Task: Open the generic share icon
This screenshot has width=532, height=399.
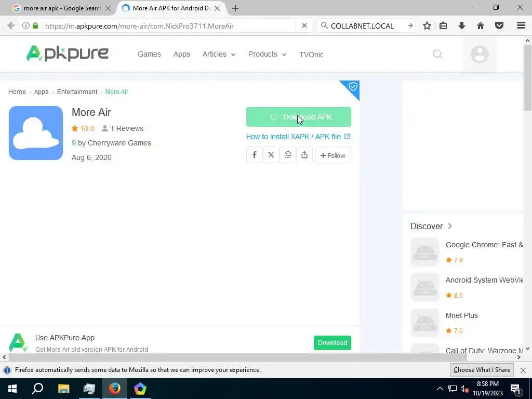Action: pos(304,155)
